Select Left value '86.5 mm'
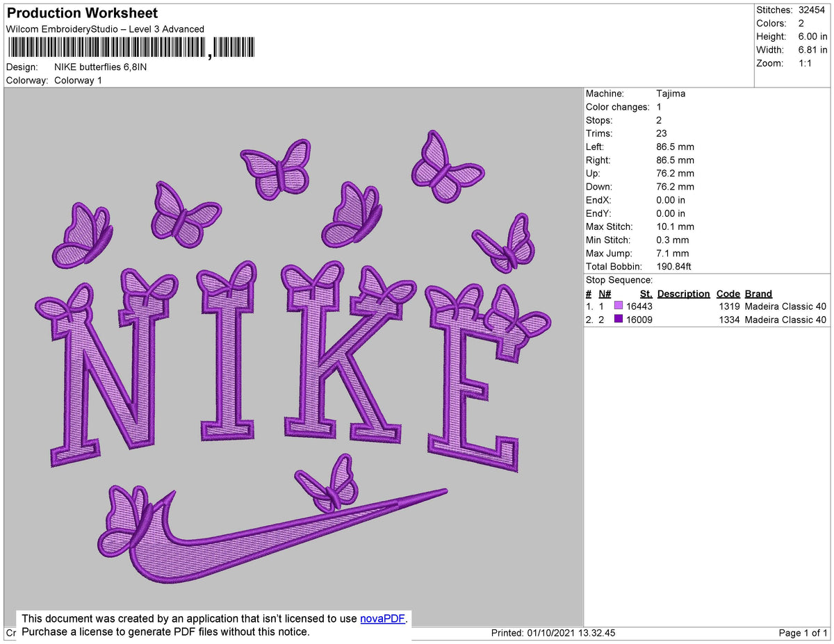The image size is (834, 644). click(675, 147)
